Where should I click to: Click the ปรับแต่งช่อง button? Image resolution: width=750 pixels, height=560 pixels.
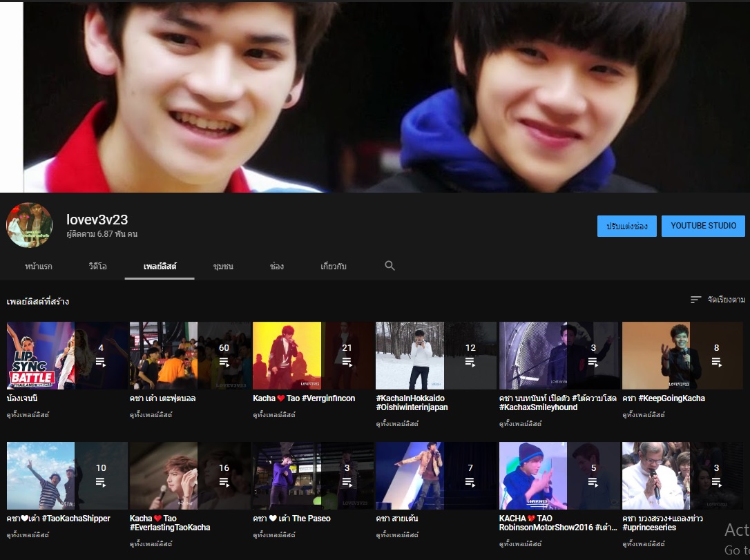pyautogui.click(x=627, y=226)
